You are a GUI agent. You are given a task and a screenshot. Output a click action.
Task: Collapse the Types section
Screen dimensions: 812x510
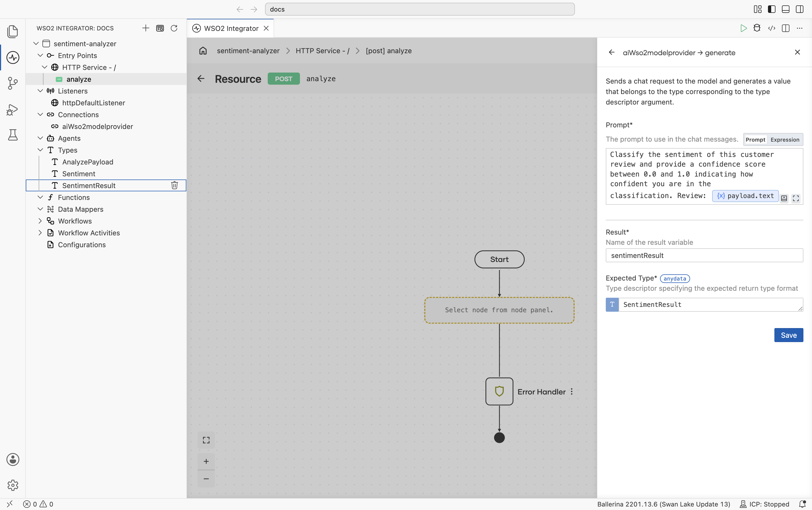point(40,150)
